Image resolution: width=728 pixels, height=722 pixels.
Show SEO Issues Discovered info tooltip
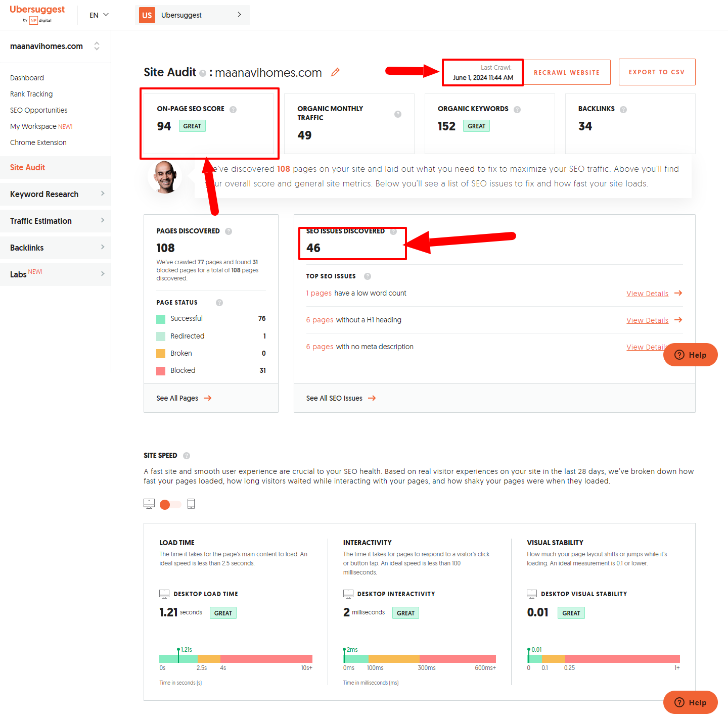tap(393, 231)
